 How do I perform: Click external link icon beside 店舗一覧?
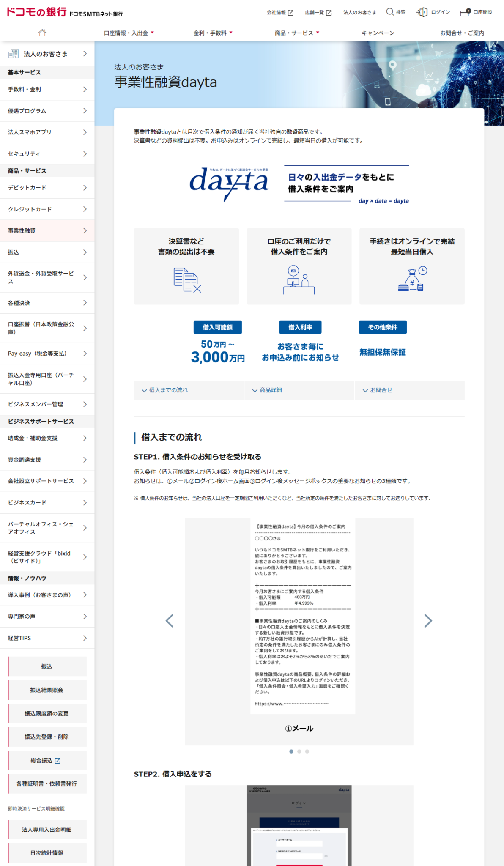click(329, 13)
